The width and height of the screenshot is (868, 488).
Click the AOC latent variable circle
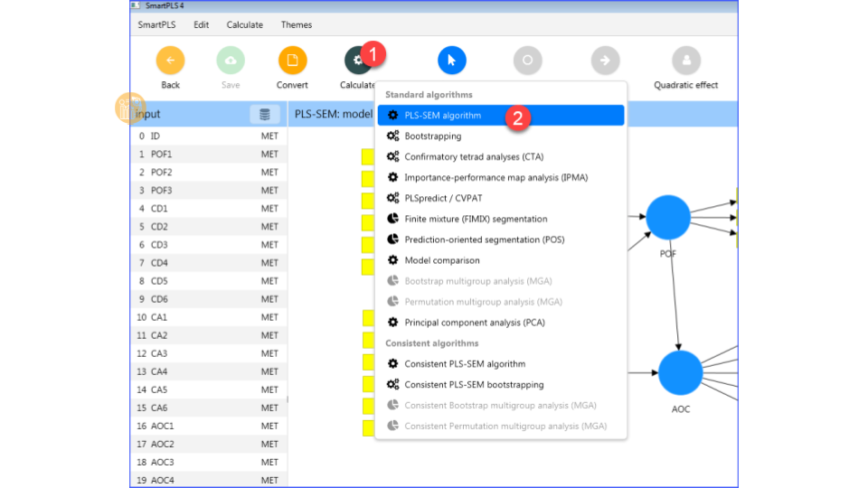click(680, 372)
